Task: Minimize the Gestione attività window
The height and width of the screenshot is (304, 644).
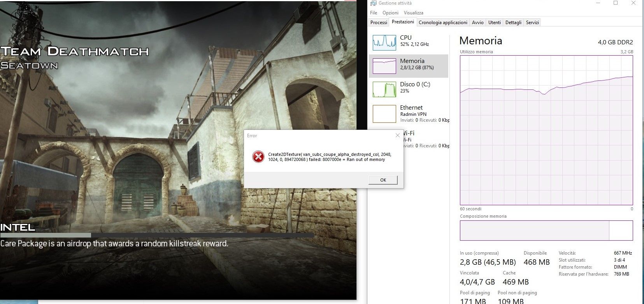Action: tap(598, 3)
